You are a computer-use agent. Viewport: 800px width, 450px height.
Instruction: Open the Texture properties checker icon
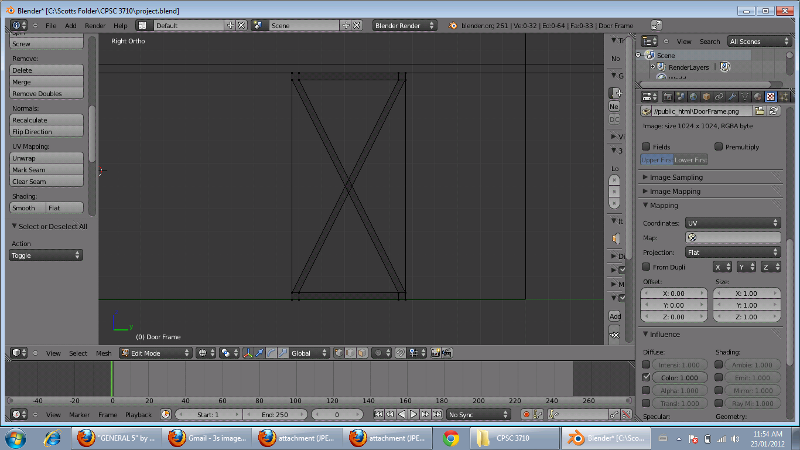tap(770, 96)
